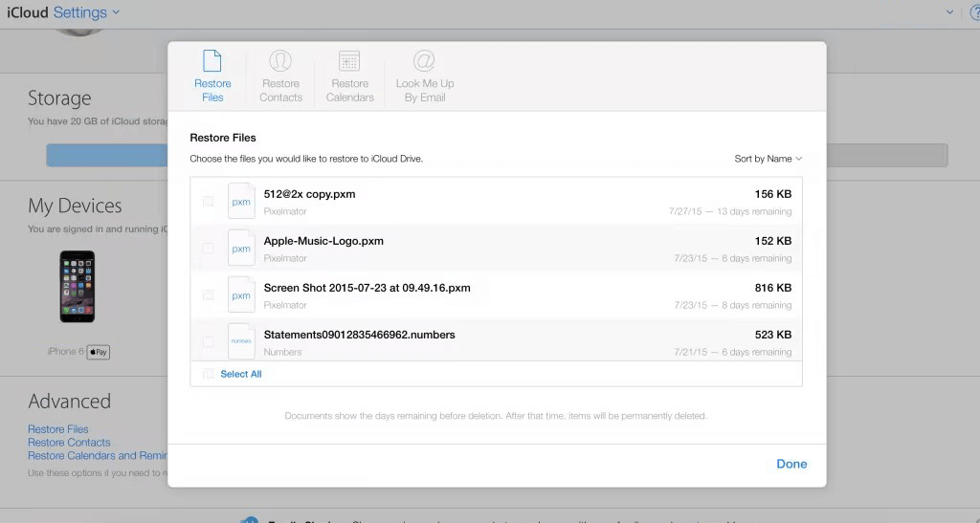Click the Restore Files document icon
The height and width of the screenshot is (523, 980).
coord(212,61)
